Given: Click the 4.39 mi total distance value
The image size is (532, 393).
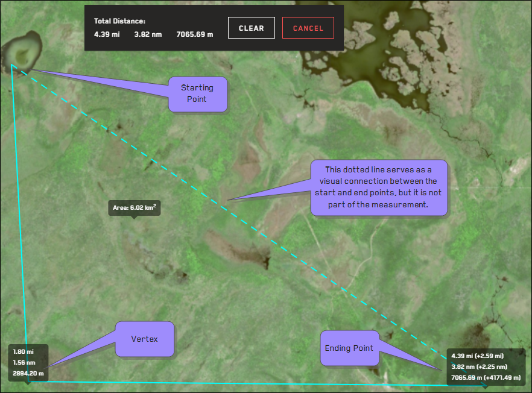Looking at the screenshot, I should pos(107,34).
